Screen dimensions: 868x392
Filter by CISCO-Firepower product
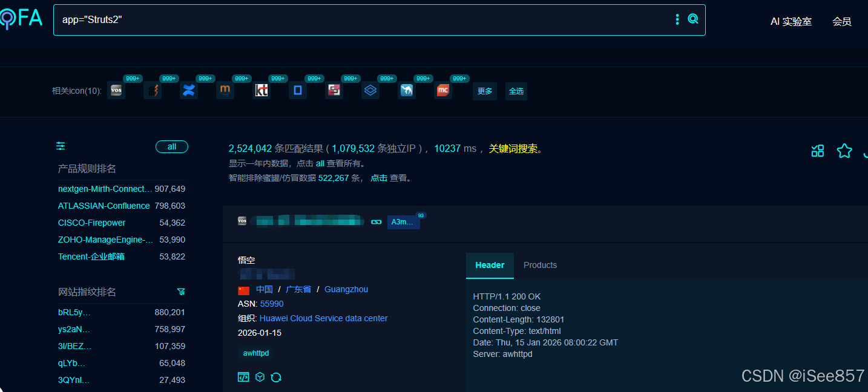92,223
